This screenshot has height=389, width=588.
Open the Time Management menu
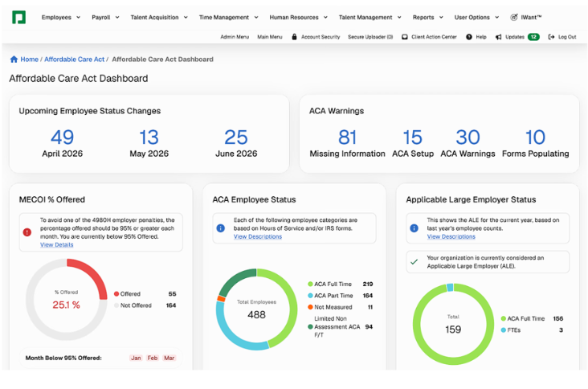point(224,17)
